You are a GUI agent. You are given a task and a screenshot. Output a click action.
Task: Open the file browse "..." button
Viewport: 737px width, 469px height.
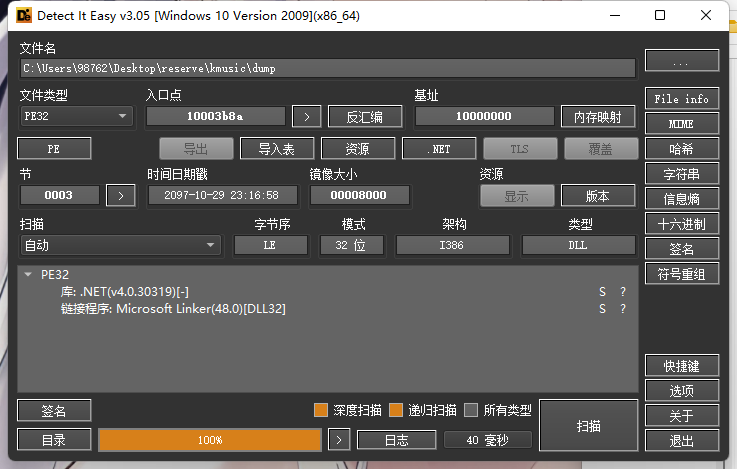point(681,62)
